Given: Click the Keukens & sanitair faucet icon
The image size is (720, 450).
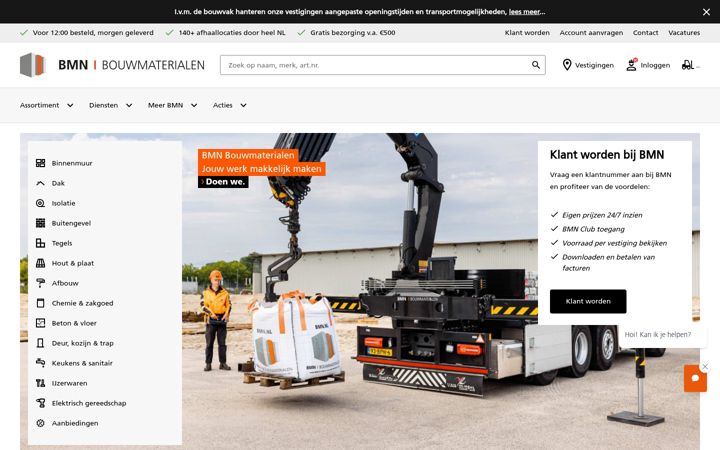Looking at the screenshot, I should 40,363.
